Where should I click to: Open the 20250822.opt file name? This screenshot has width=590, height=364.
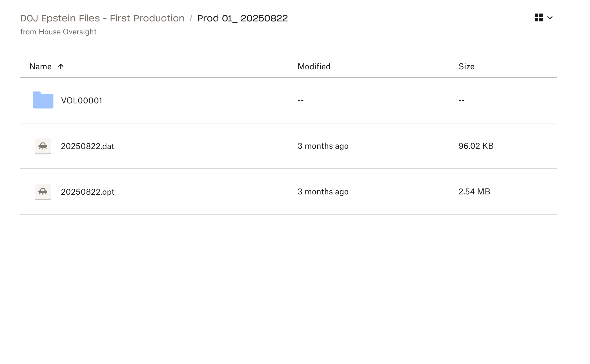pyautogui.click(x=88, y=192)
